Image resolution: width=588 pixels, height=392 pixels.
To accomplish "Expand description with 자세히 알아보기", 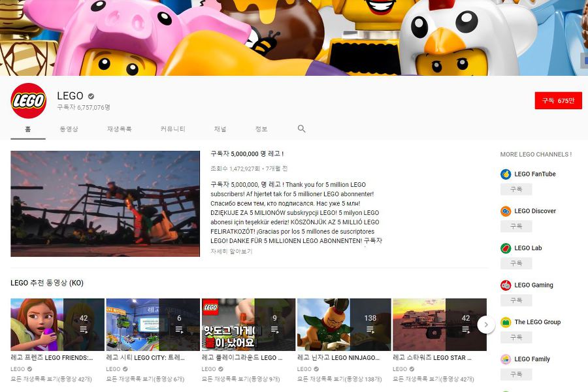I will tap(231, 252).
